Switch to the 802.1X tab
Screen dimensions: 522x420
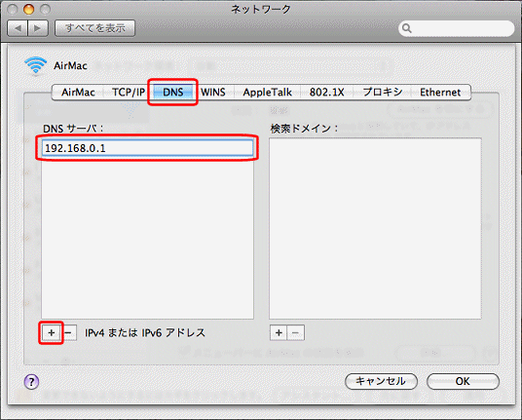[326, 93]
